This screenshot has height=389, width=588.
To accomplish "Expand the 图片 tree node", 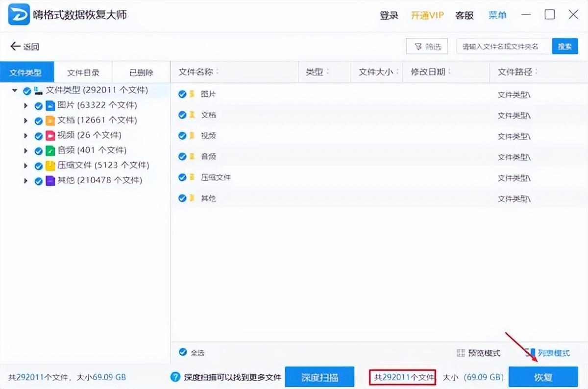I will (26, 106).
